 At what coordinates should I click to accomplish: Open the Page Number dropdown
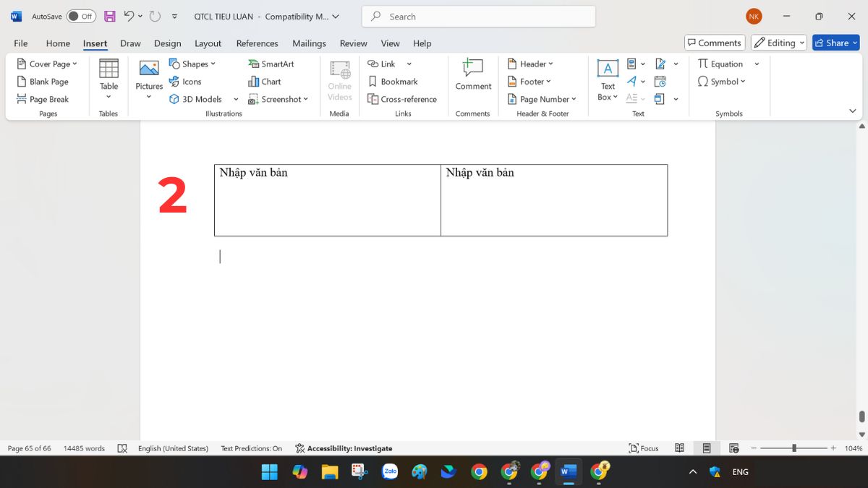(542, 99)
